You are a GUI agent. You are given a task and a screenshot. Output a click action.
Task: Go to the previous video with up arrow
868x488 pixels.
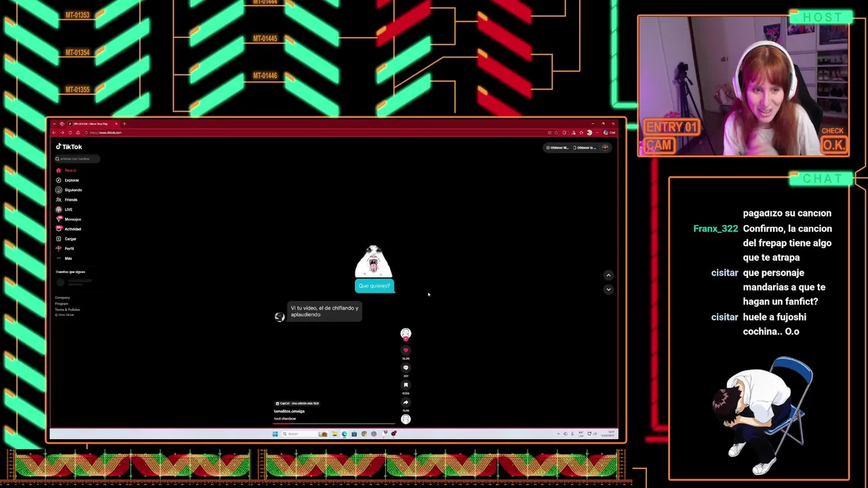(608, 275)
